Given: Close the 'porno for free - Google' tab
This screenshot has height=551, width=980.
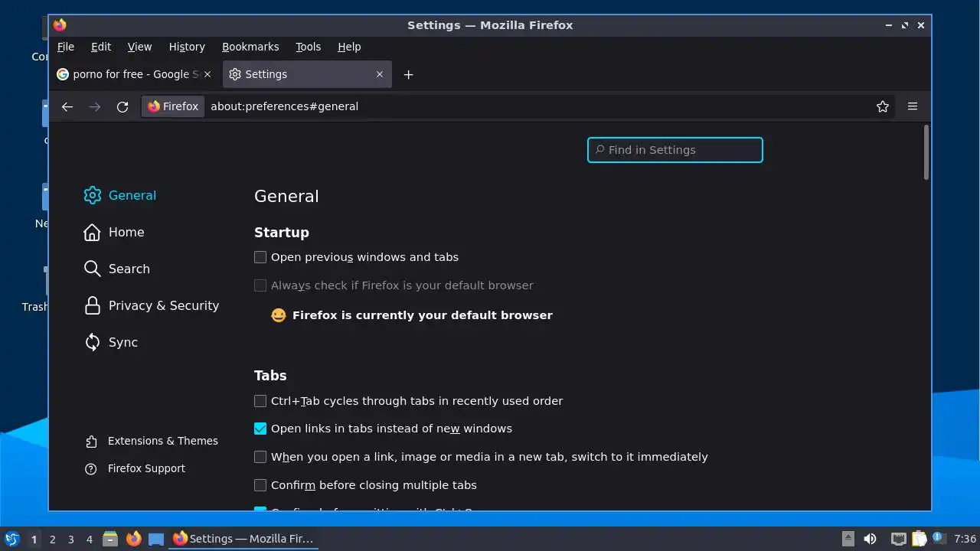Looking at the screenshot, I should [x=207, y=74].
